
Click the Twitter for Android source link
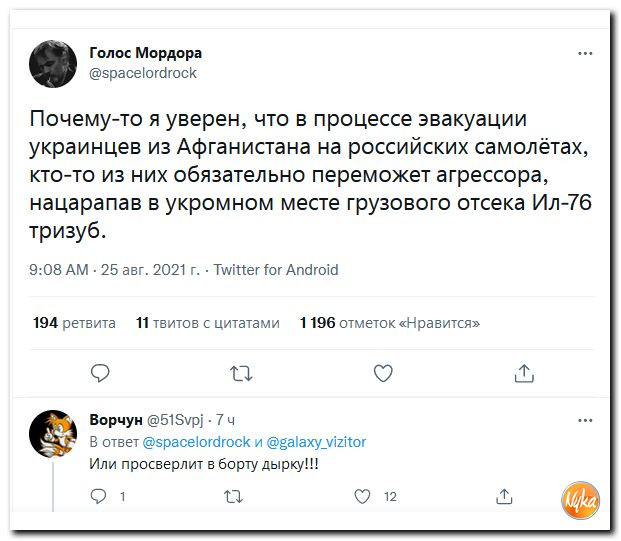coord(276,270)
